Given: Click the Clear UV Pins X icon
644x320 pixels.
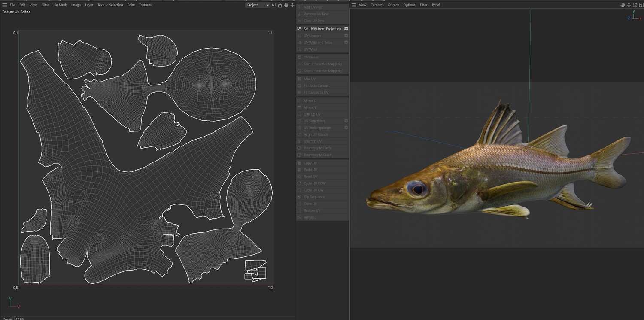Looking at the screenshot, I should point(299,21).
